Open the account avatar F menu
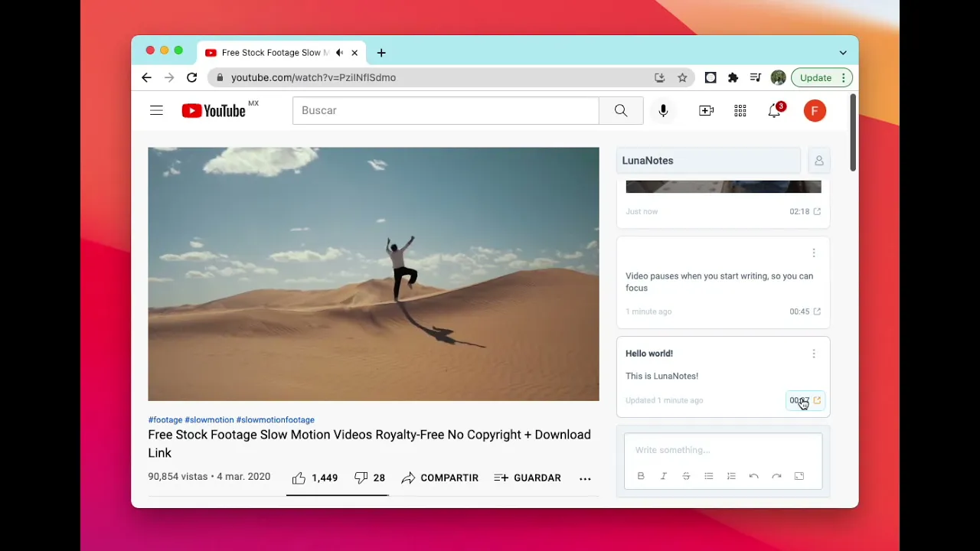Viewport: 980px width, 551px height. click(815, 111)
